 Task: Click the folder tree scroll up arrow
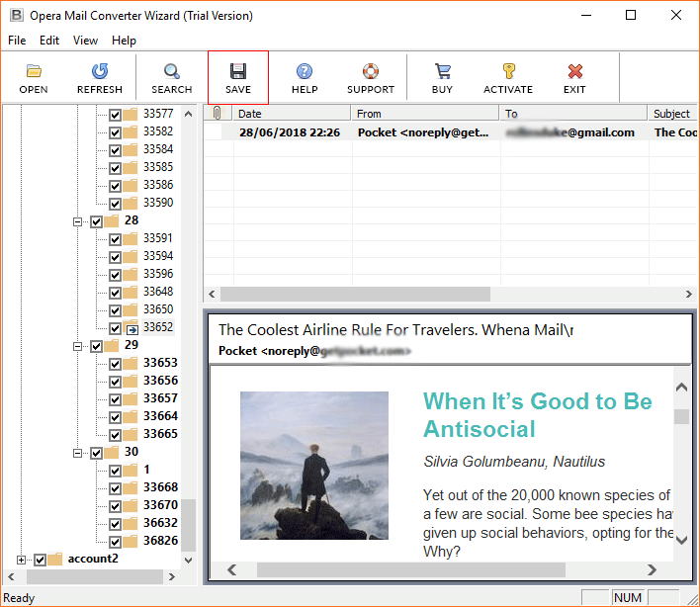(189, 114)
